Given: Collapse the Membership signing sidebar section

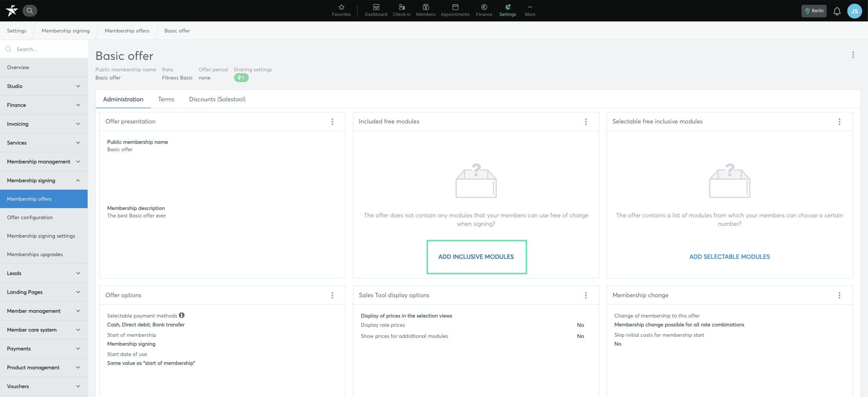Looking at the screenshot, I should click(44, 180).
